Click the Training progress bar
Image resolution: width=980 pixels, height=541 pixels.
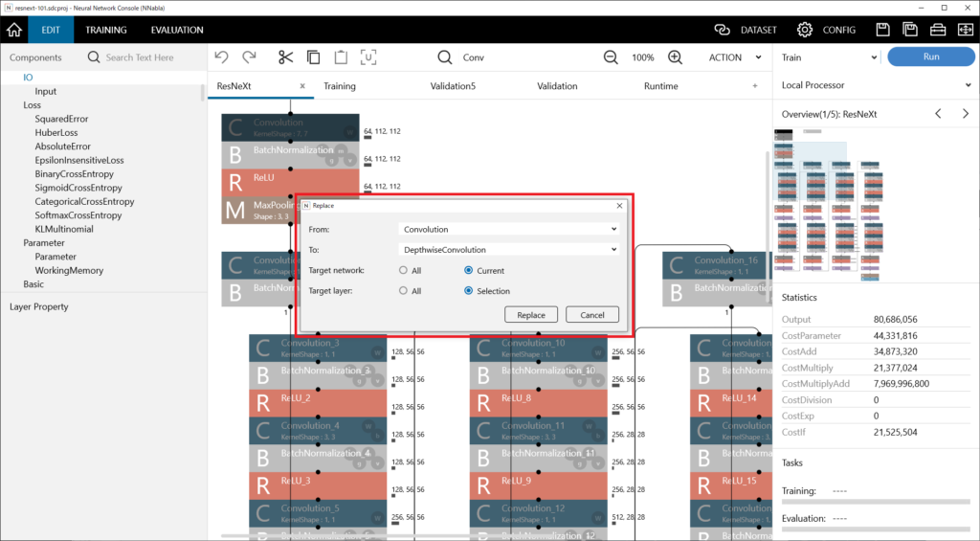(x=876, y=502)
